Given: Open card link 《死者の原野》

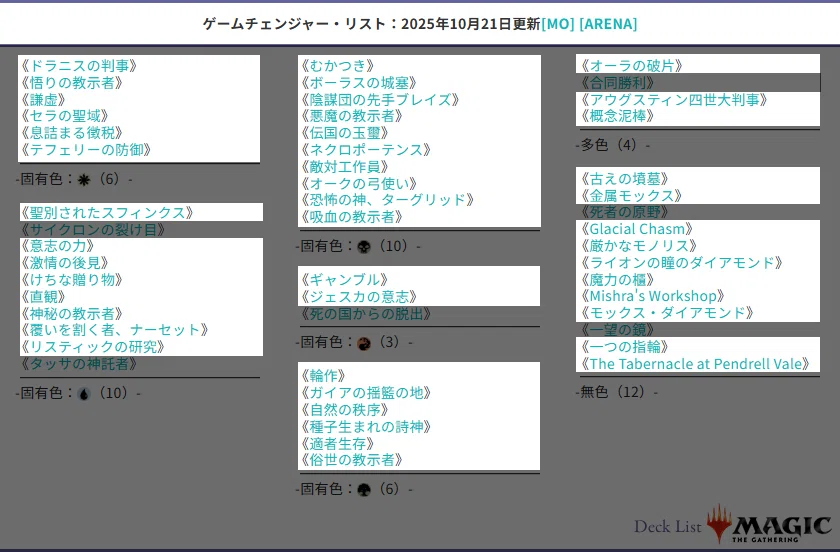Looking at the screenshot, I should point(625,212).
